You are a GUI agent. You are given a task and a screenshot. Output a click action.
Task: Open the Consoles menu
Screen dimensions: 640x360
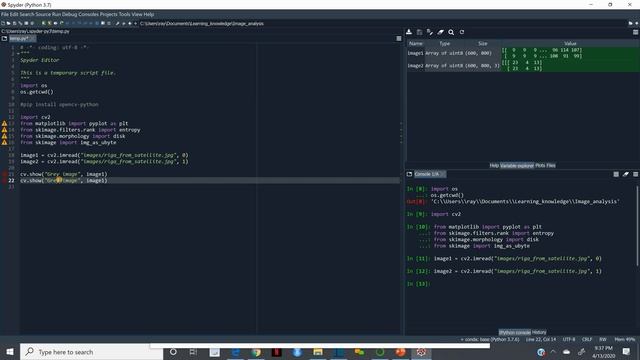point(88,14)
